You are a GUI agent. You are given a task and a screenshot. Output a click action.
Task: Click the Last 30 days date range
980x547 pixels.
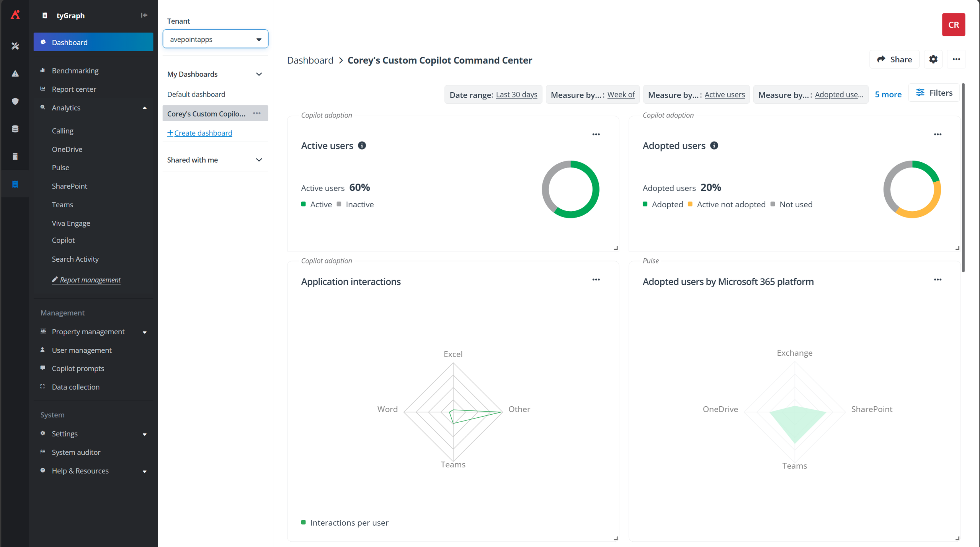516,94
